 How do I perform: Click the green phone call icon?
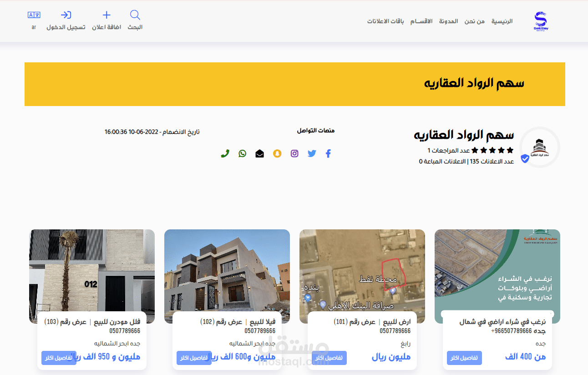point(225,154)
